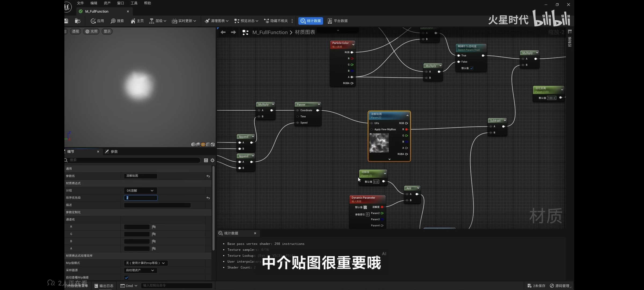Screen dimensions: 644x290
Task: Click the save icon in toolbar
Action: click(x=66, y=21)
